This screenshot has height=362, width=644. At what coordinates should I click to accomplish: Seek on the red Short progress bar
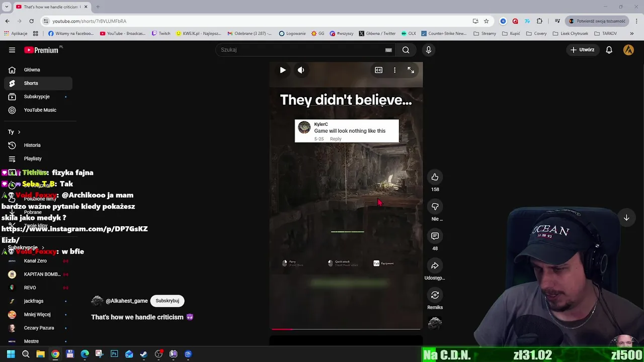pos(346,329)
